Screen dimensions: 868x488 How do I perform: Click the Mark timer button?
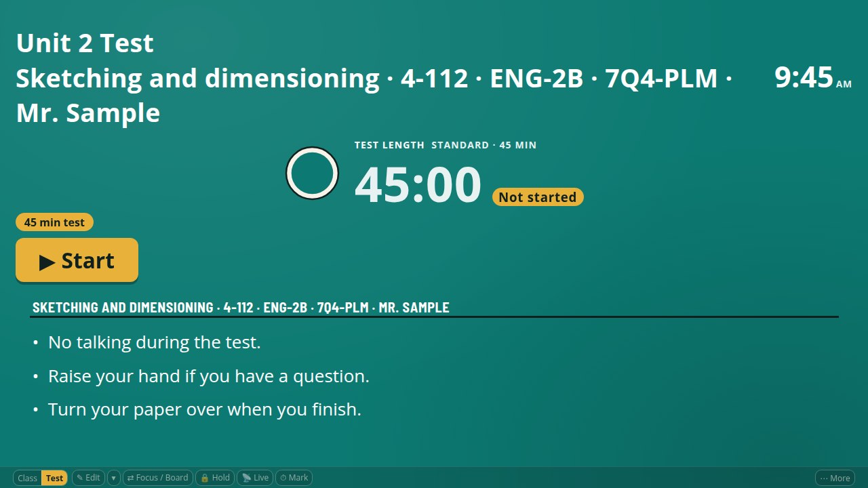[x=294, y=478]
